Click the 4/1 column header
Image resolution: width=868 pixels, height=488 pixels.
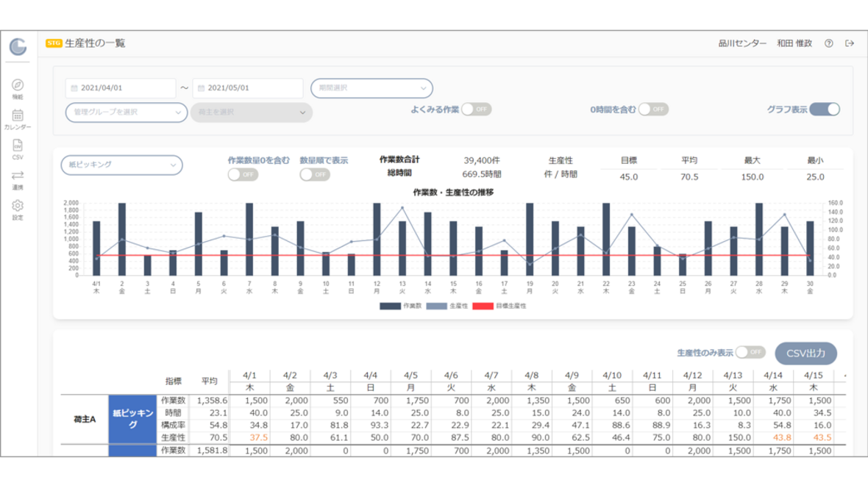point(249,376)
